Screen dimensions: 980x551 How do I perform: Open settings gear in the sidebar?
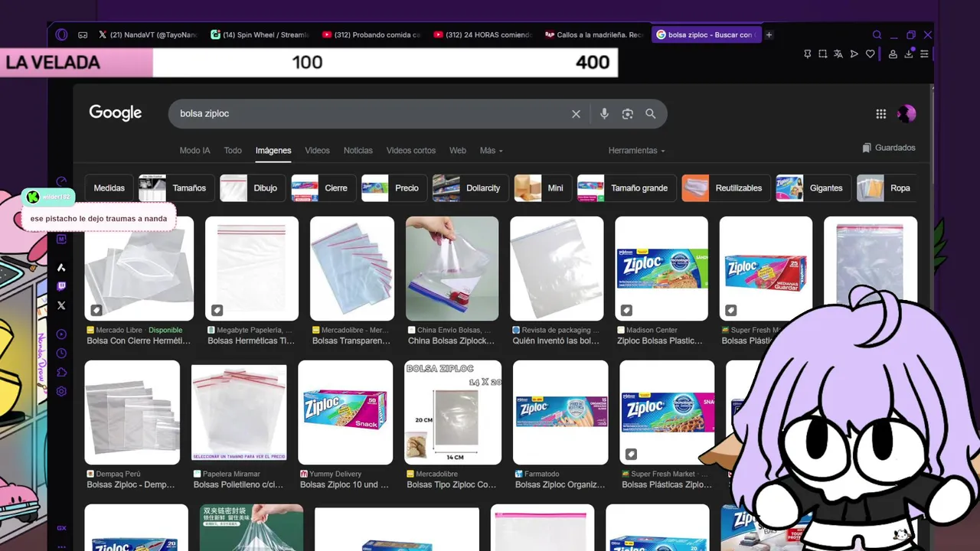tap(61, 391)
